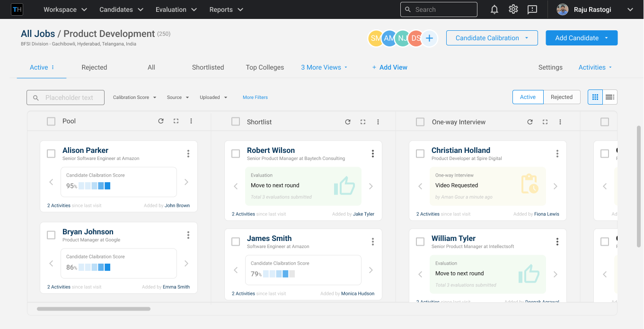Open the notifications bell

(494, 9)
